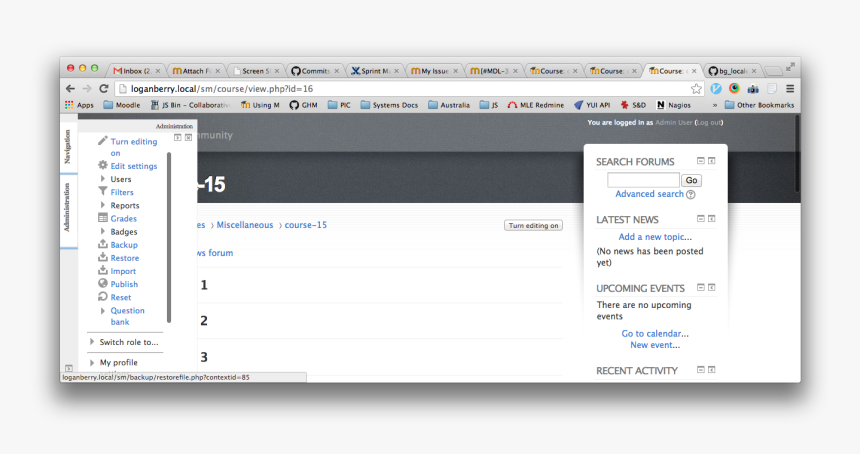Click the Log out link
The height and width of the screenshot is (454, 860).
click(709, 122)
